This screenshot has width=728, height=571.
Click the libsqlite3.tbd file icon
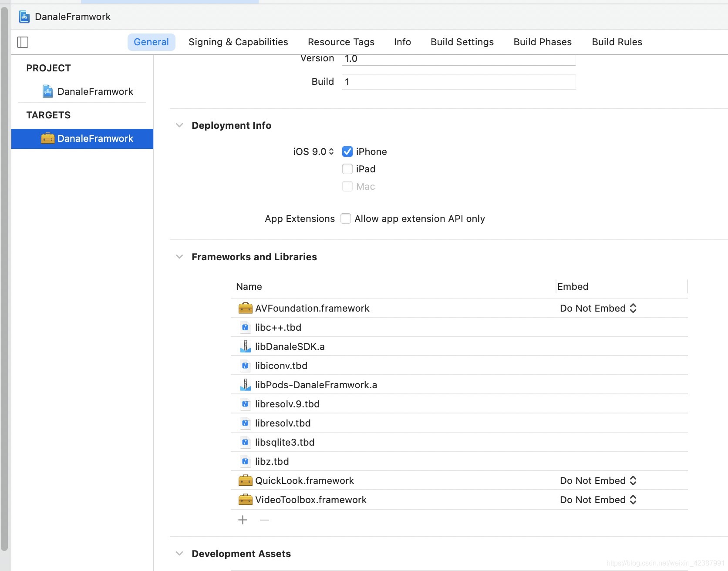coord(246,442)
